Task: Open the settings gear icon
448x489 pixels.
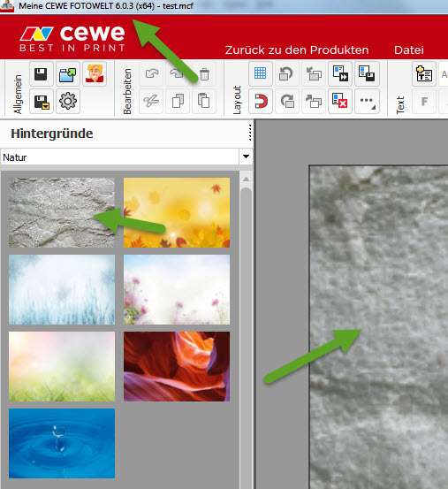Action: pyautogui.click(x=68, y=101)
